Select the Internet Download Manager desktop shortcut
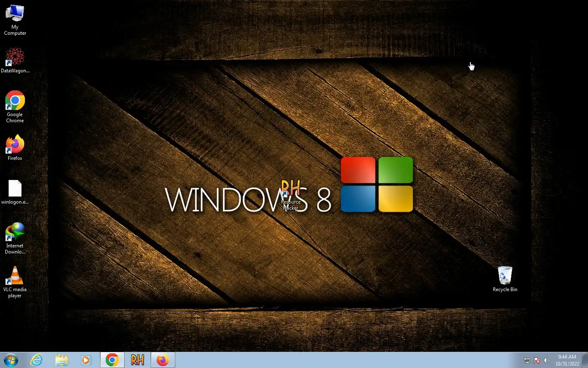Viewport: 588px width, 368px height. (15, 238)
